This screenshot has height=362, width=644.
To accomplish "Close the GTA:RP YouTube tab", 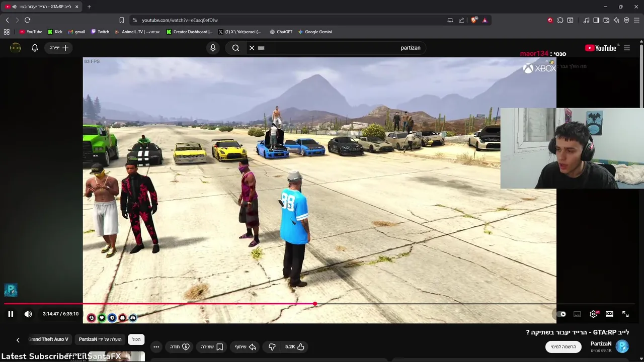I will click(76, 7).
